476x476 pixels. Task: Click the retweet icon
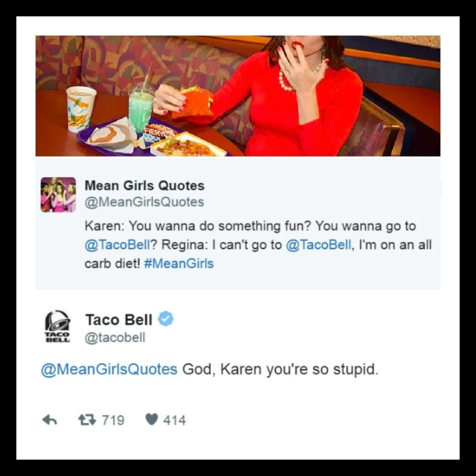[87, 420]
